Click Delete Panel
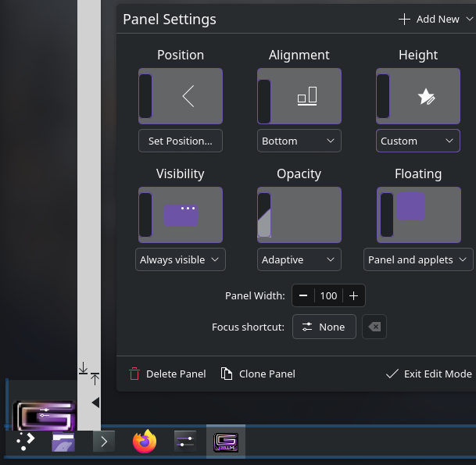The width and height of the screenshot is (476, 465). point(167,374)
